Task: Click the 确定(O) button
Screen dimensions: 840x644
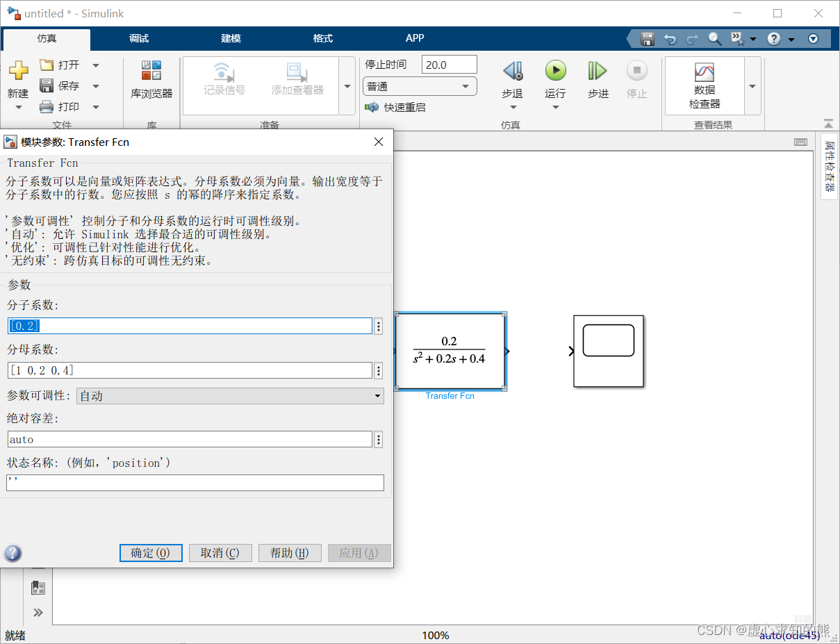Action: (x=151, y=553)
